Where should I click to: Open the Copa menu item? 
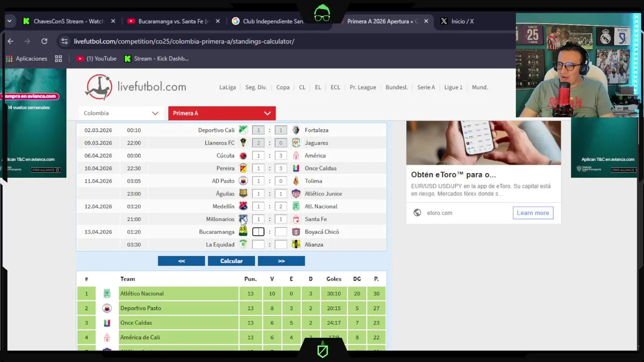click(283, 87)
